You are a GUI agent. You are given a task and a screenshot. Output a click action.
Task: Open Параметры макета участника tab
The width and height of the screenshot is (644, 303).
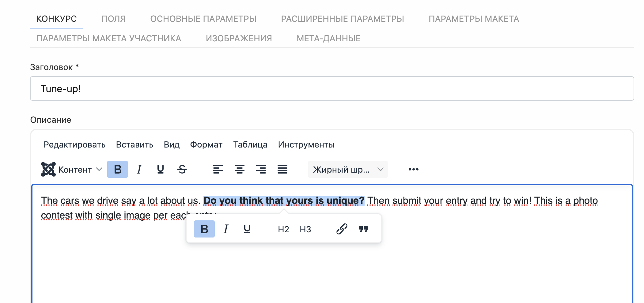tap(108, 38)
